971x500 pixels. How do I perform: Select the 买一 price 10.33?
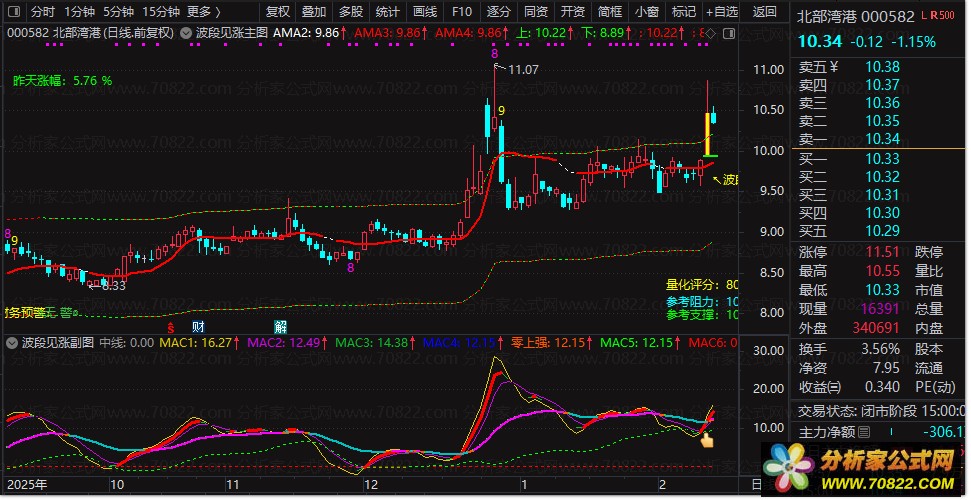tap(882, 159)
